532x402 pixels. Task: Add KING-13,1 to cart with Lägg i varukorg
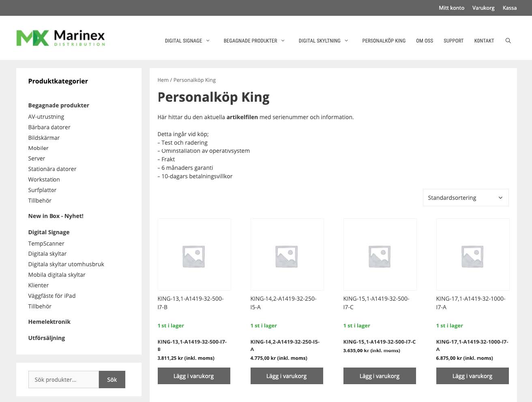[x=194, y=376]
